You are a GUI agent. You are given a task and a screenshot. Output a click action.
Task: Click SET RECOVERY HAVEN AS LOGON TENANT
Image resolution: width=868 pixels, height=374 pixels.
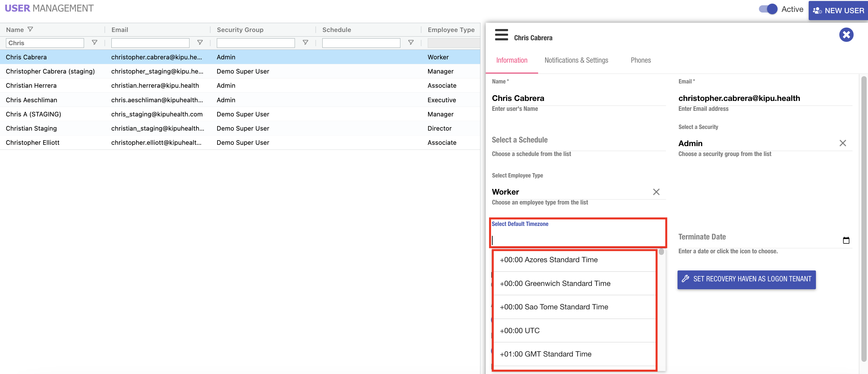pyautogui.click(x=746, y=279)
